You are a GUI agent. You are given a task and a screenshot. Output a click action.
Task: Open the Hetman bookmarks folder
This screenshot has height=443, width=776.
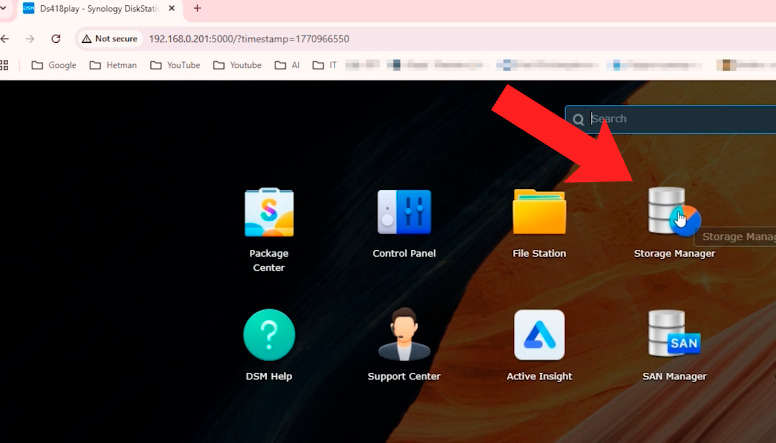pyautogui.click(x=113, y=65)
